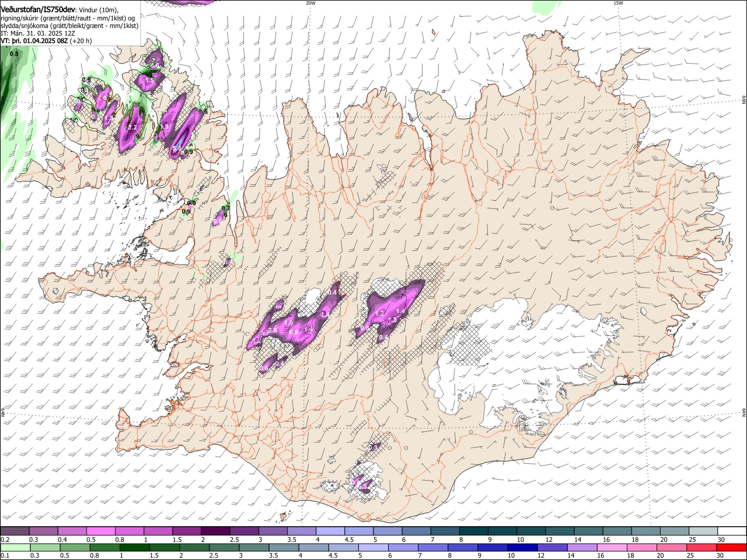Click the light pink rain swatch labelled 16
747x560 pixels.
coord(612,547)
